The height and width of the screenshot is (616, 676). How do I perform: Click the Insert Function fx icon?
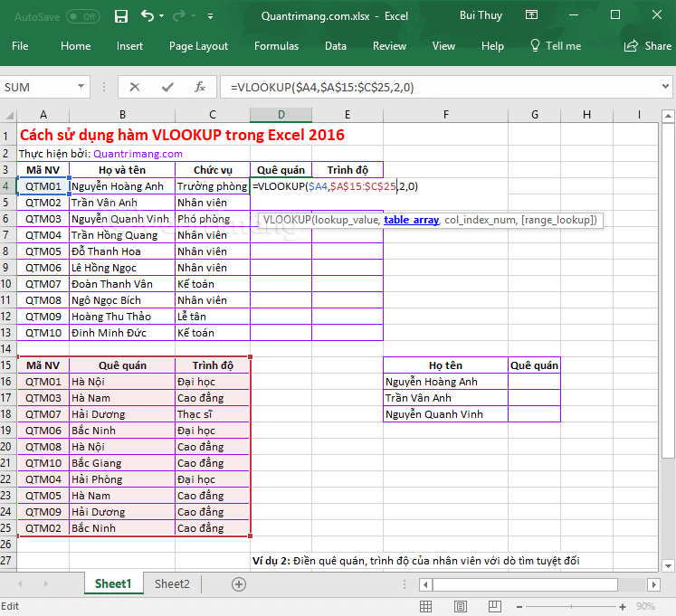(200, 87)
